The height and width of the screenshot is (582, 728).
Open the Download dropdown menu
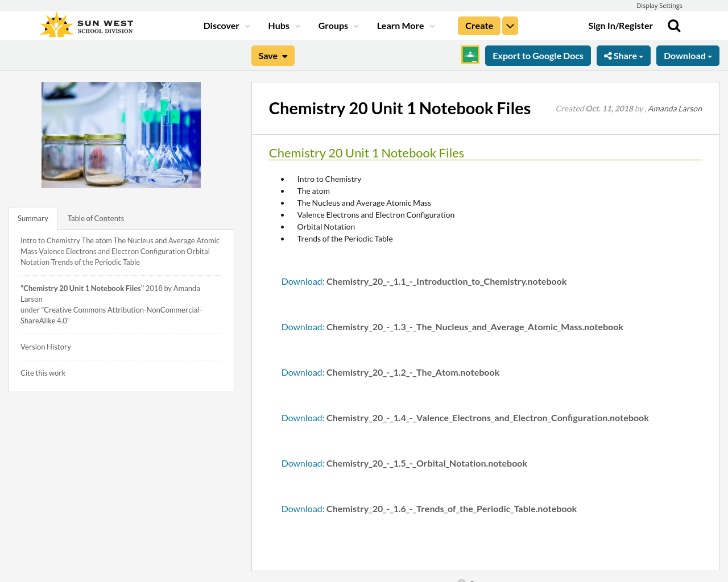point(688,55)
